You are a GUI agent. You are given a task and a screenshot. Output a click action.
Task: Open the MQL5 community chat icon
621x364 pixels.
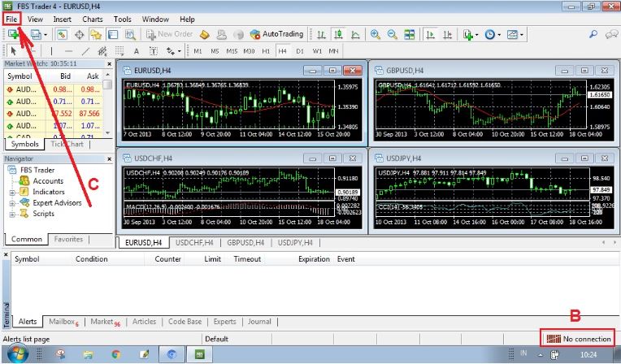(x=611, y=34)
